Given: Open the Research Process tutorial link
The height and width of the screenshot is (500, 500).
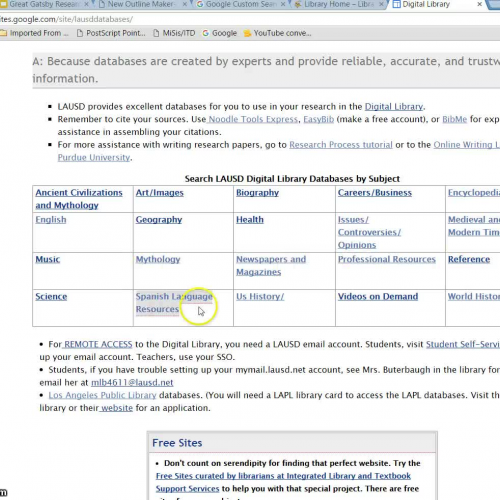Looking at the screenshot, I should pos(341,145).
